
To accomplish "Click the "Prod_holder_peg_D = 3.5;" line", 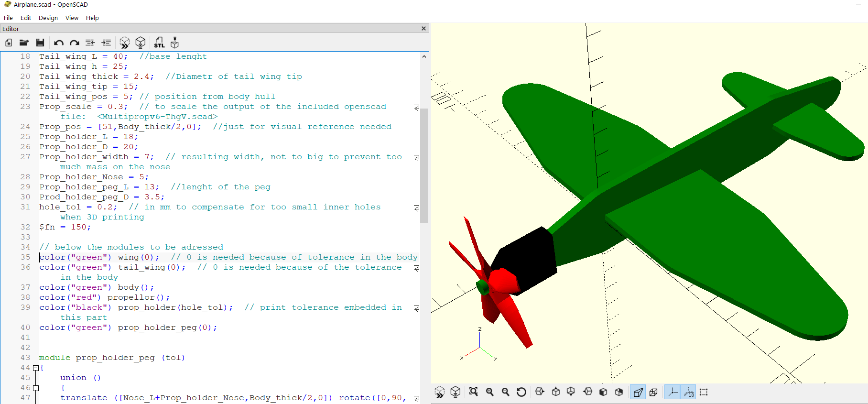I will tap(102, 197).
